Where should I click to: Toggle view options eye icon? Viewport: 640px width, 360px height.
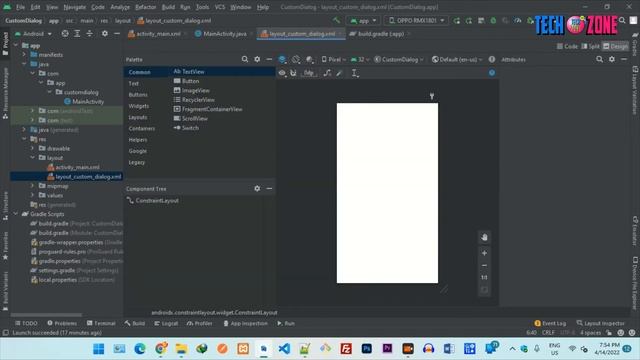pos(282,73)
